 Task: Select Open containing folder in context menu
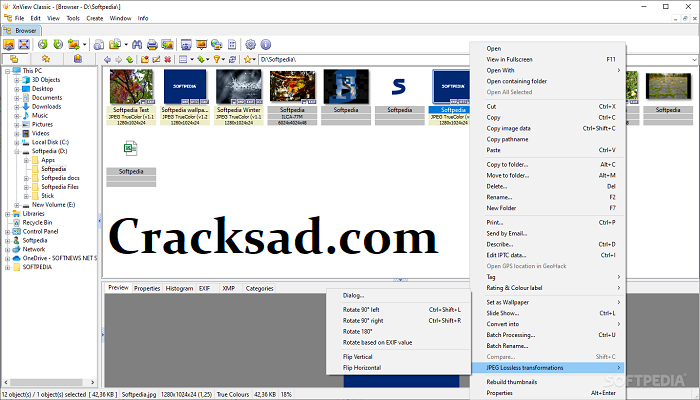tap(550, 81)
